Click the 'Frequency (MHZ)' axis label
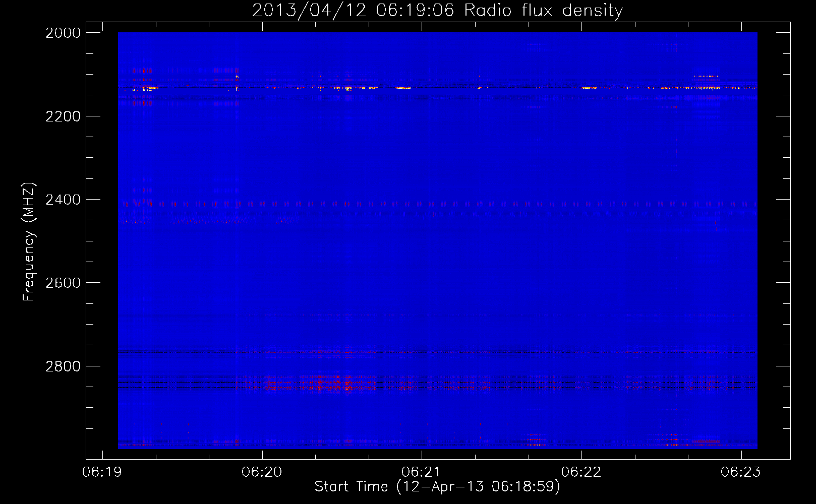Image resolution: width=816 pixels, height=504 pixels. [x=29, y=241]
